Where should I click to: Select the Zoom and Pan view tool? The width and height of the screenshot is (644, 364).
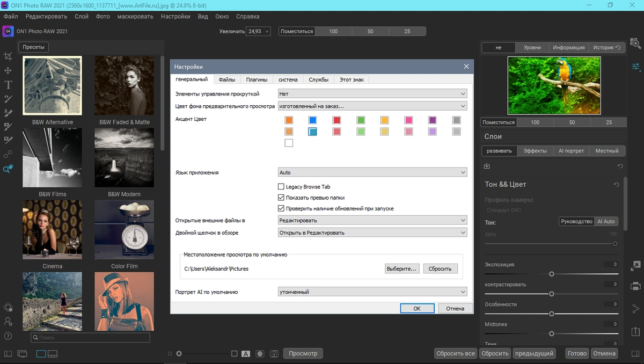[x=8, y=169]
